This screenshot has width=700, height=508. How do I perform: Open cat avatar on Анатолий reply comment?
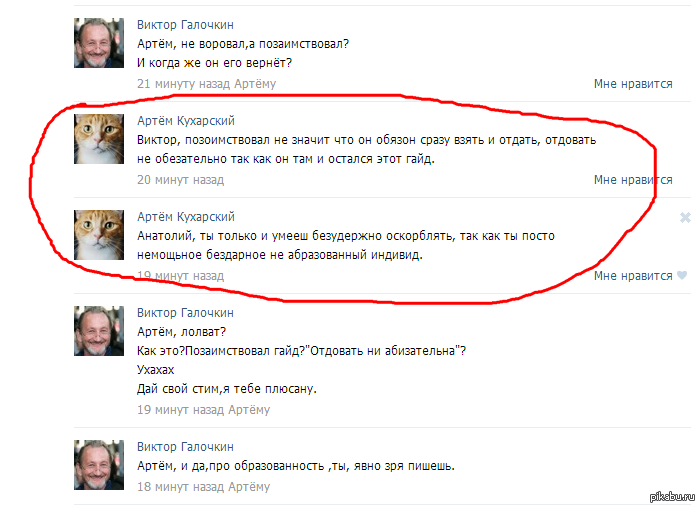click(x=99, y=235)
